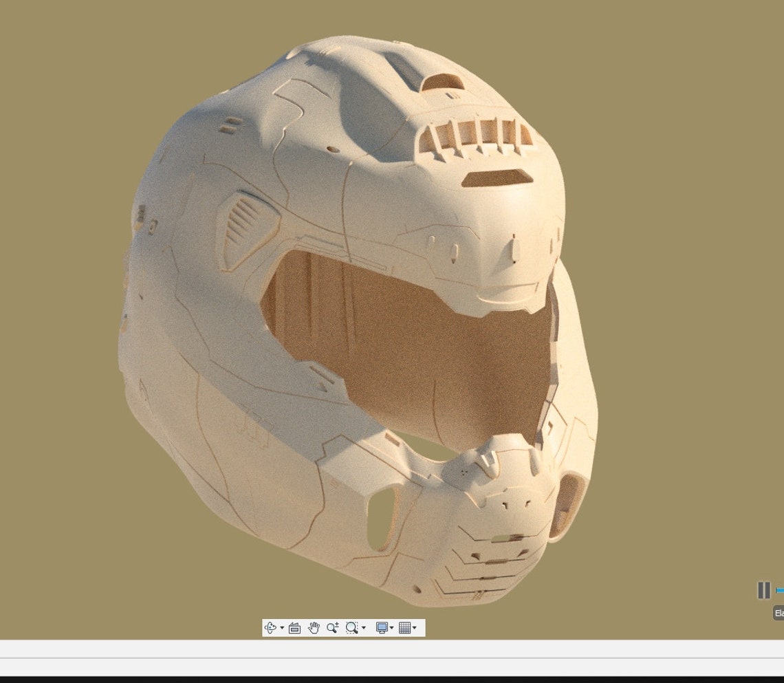
Task: Open the Orbit tool dropdown arrow
Action: 282,628
